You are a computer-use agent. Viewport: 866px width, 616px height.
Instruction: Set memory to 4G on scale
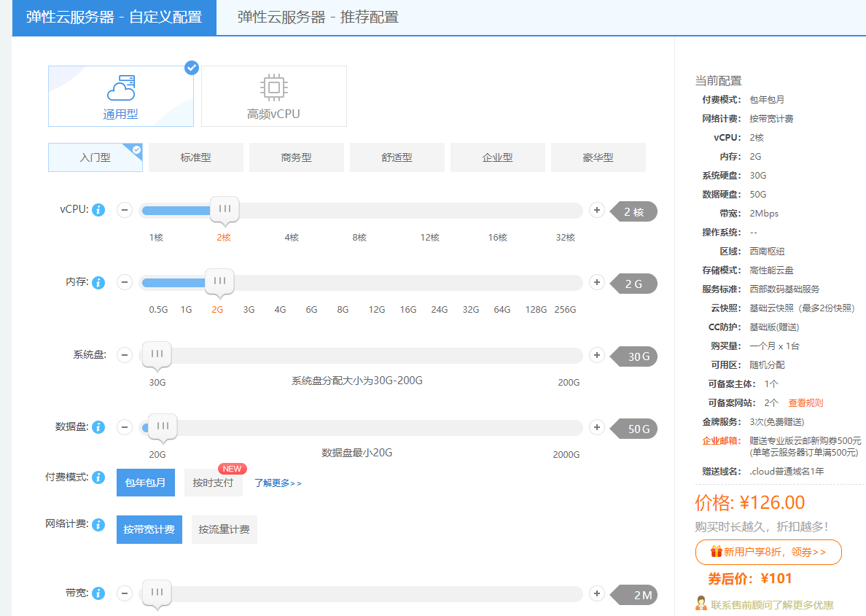point(281,310)
